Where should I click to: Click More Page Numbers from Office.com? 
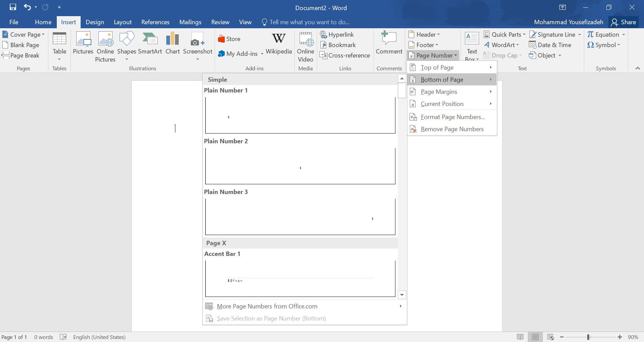tap(267, 306)
